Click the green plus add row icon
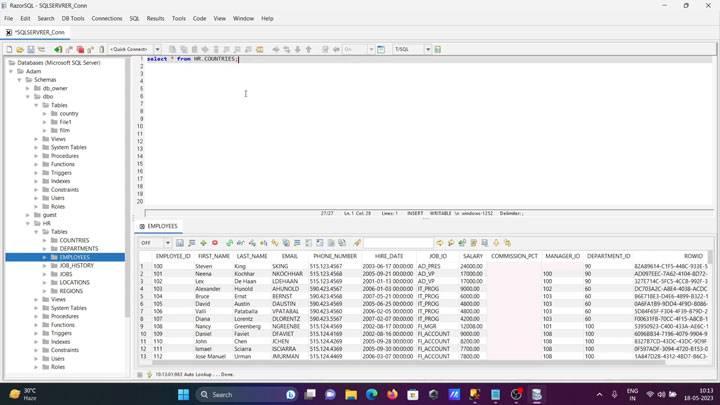 point(203,242)
